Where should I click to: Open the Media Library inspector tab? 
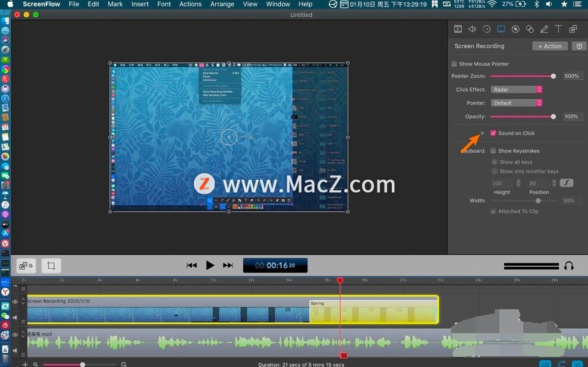[x=573, y=29]
